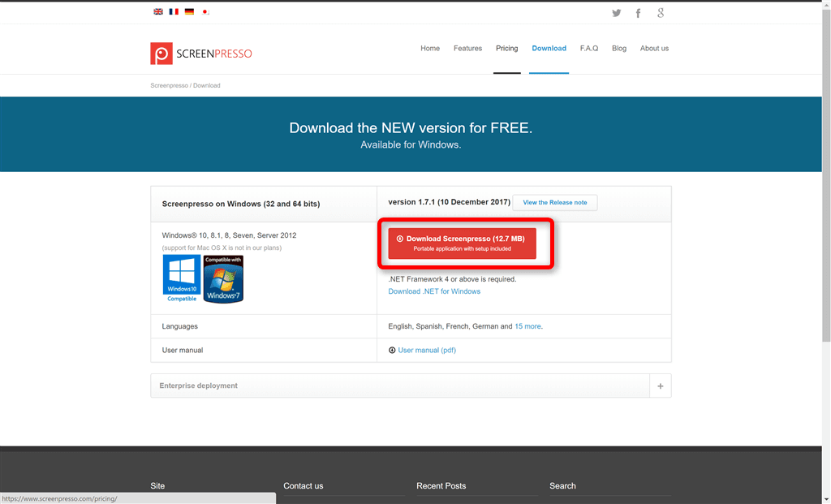Go to the Home menu item

[x=430, y=48]
